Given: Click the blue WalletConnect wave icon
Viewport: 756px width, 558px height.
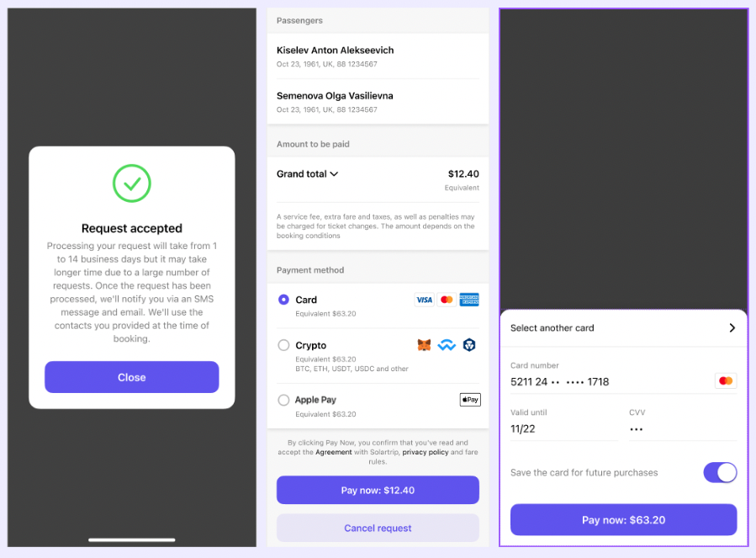Looking at the screenshot, I should tap(447, 345).
